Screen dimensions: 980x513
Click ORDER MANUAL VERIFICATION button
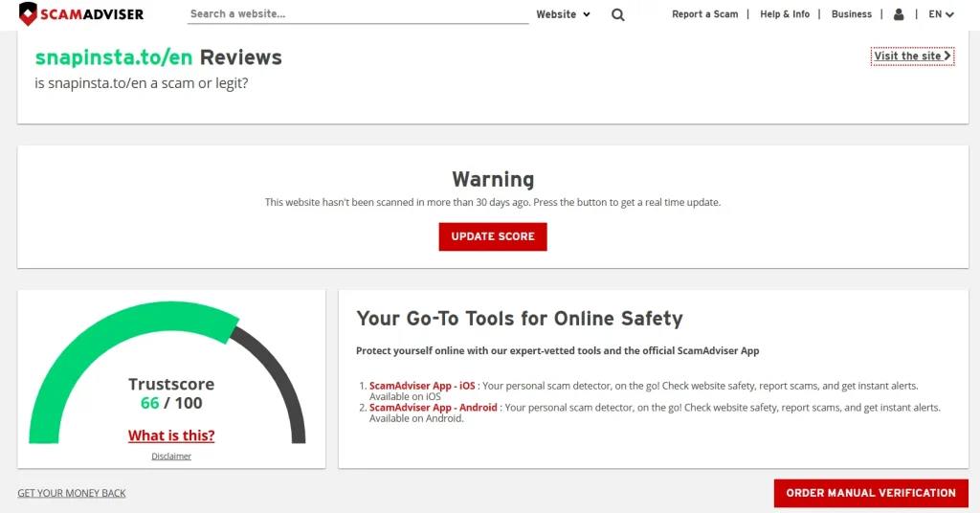click(x=871, y=493)
